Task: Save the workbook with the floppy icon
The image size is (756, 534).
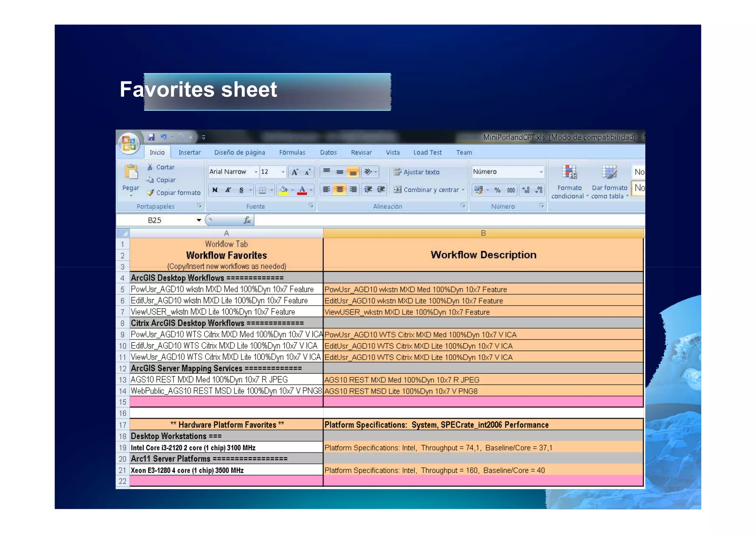Action: [151, 137]
